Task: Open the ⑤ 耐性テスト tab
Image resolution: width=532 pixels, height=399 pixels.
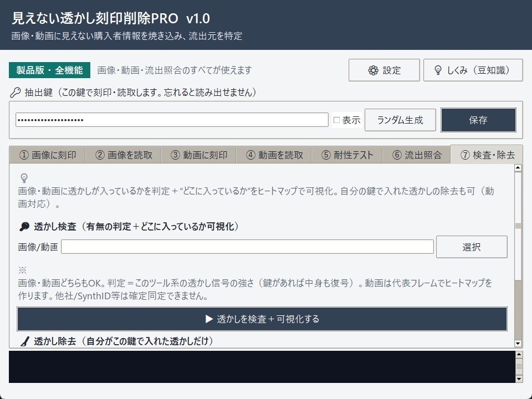Action: pyautogui.click(x=347, y=155)
